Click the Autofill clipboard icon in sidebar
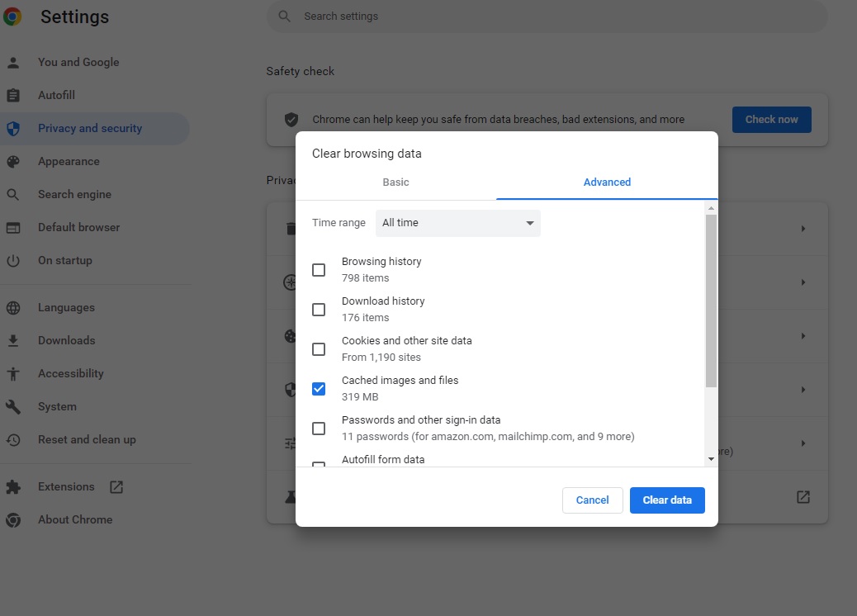The width and height of the screenshot is (857, 616). click(13, 96)
